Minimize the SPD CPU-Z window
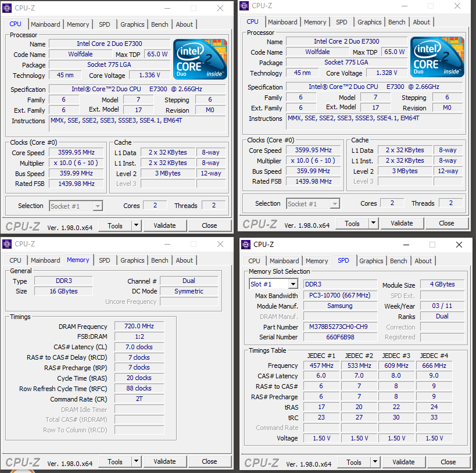The height and width of the screenshot is (473, 476). click(x=406, y=245)
